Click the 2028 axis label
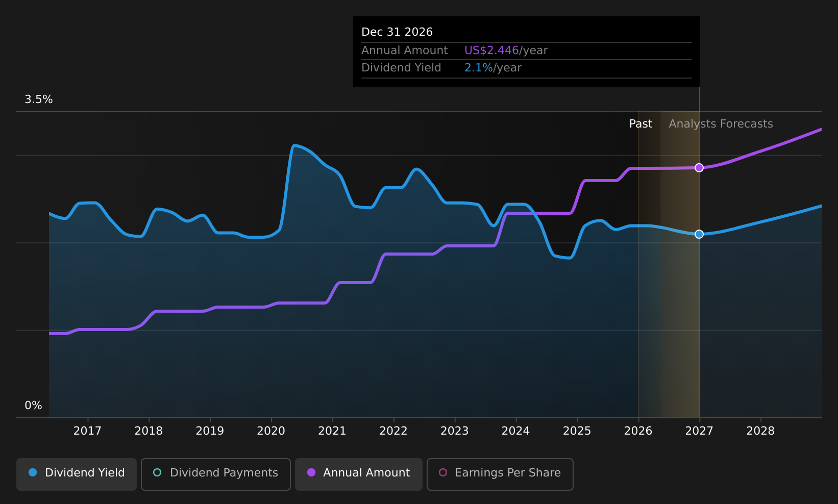 pos(760,431)
